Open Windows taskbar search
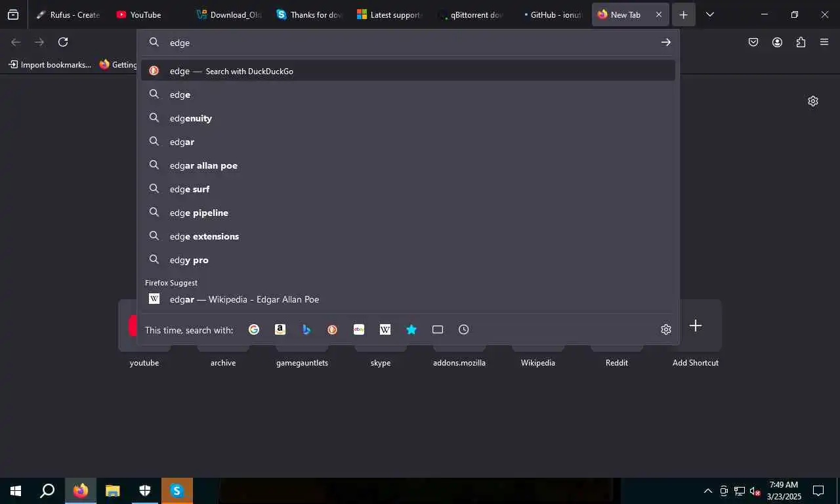840x504 pixels. (x=47, y=491)
